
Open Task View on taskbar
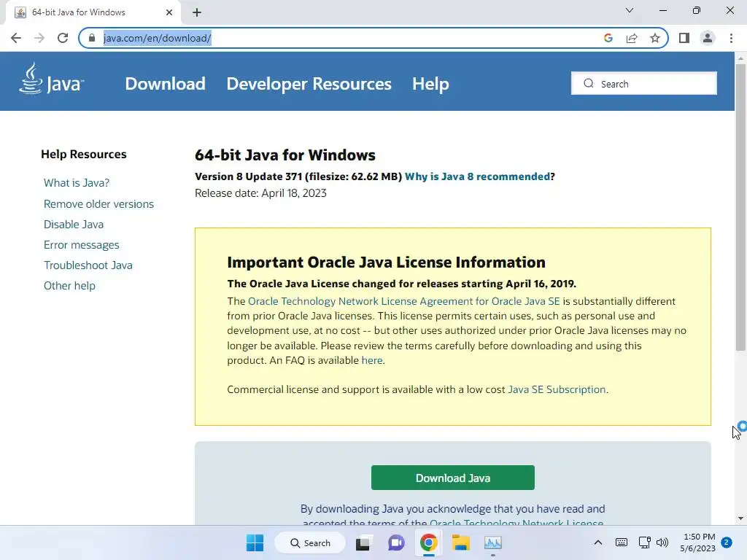[x=363, y=542]
